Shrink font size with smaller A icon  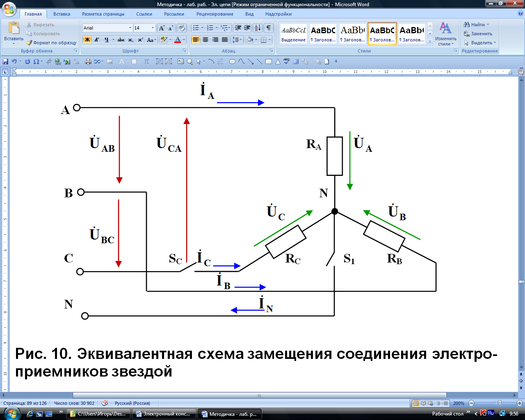[171, 28]
